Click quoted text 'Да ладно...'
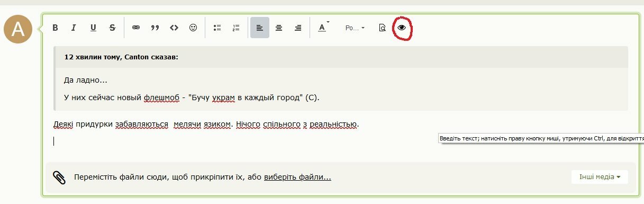644x204 pixels. [x=85, y=81]
